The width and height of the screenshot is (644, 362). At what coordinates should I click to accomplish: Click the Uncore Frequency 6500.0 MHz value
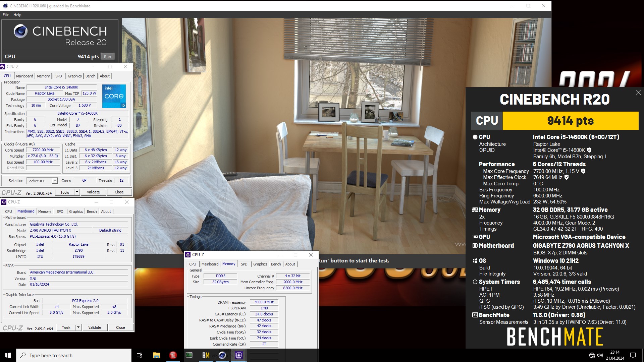click(x=292, y=288)
